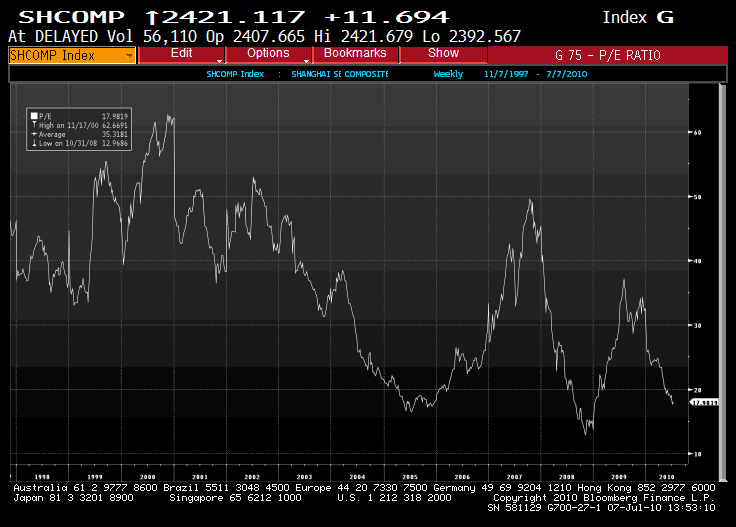Click the 20 label on the y-axis
This screenshot has height=527, width=736.
pyautogui.click(x=698, y=390)
